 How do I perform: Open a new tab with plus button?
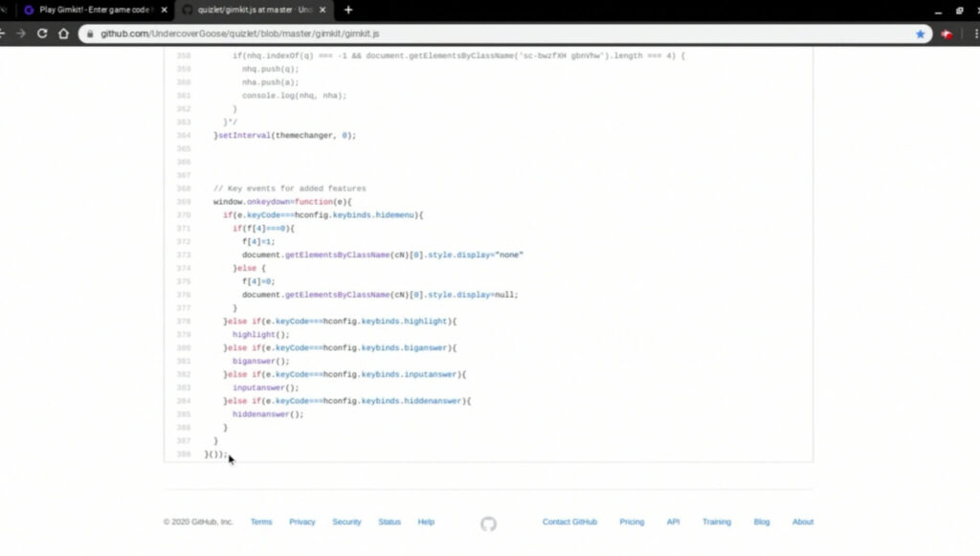click(348, 10)
